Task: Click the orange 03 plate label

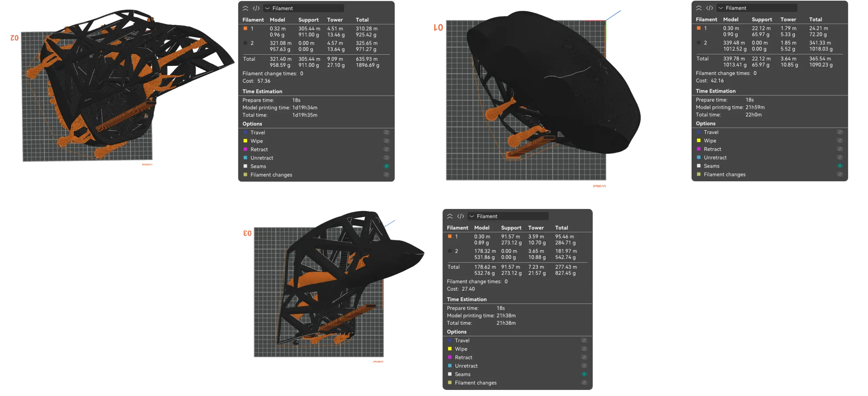Action: 247,233
